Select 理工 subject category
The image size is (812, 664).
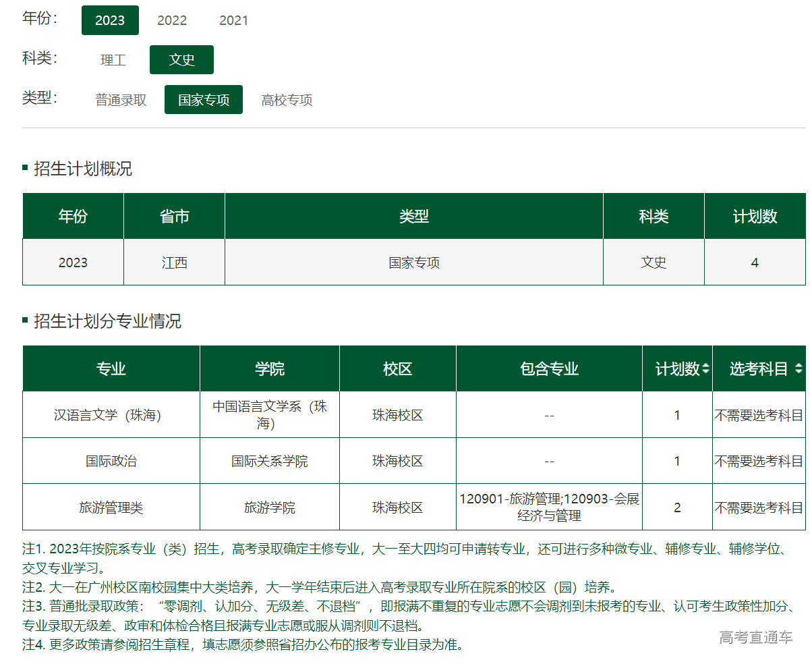click(113, 60)
